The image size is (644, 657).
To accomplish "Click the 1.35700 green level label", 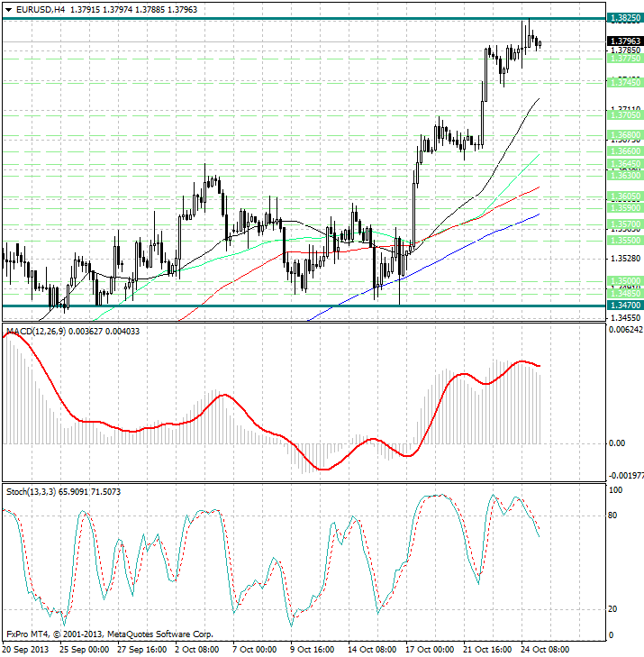I will [625, 224].
